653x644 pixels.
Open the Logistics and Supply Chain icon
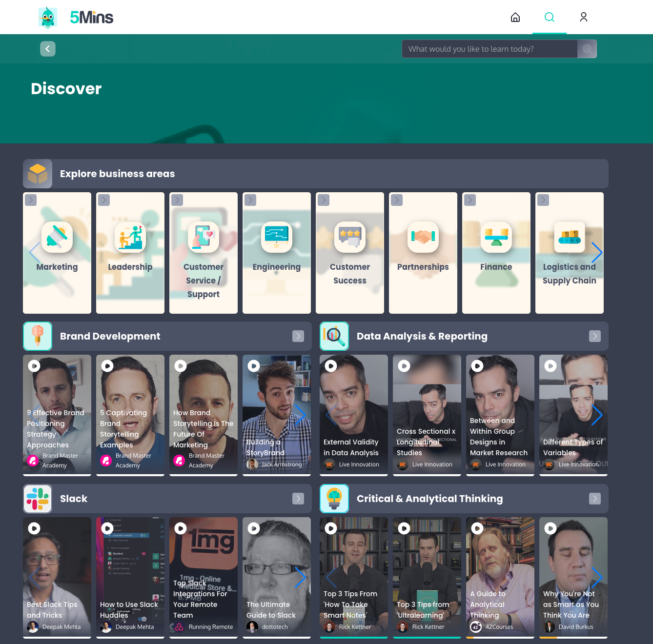click(x=570, y=237)
